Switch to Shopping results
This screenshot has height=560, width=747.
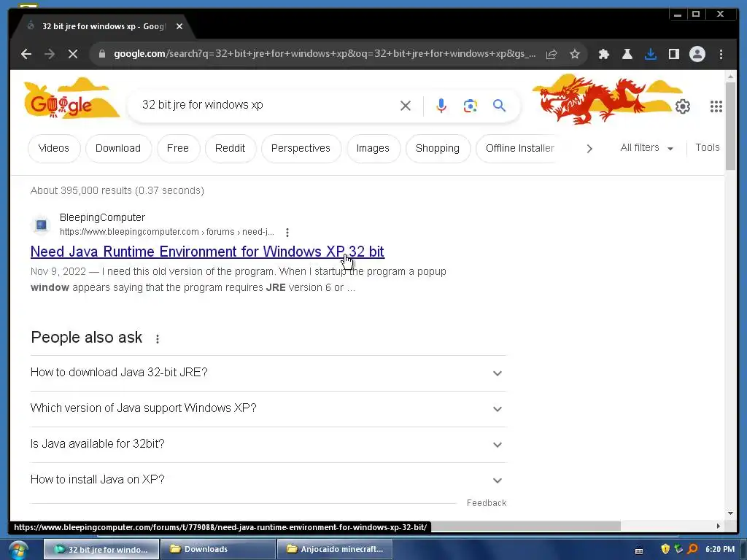pos(438,149)
